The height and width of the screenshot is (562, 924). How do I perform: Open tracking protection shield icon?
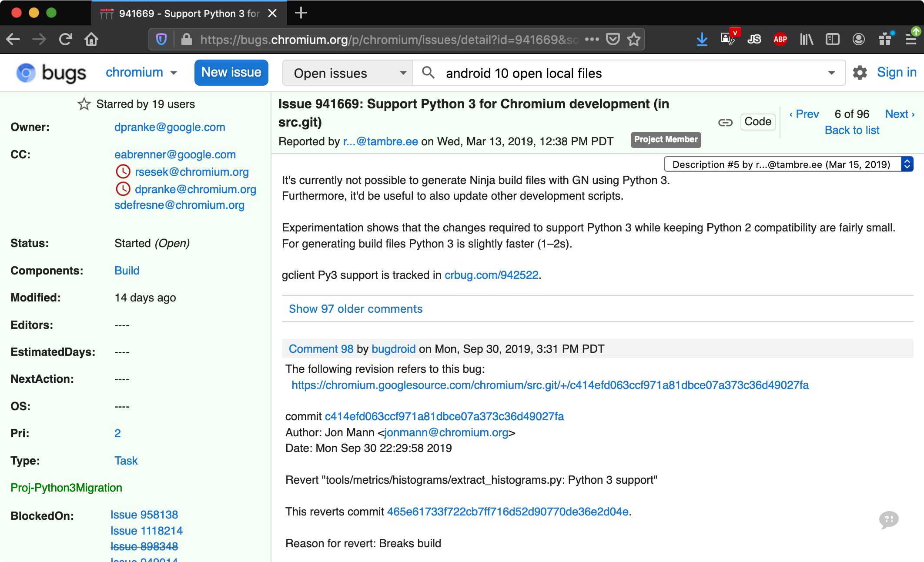[161, 40]
